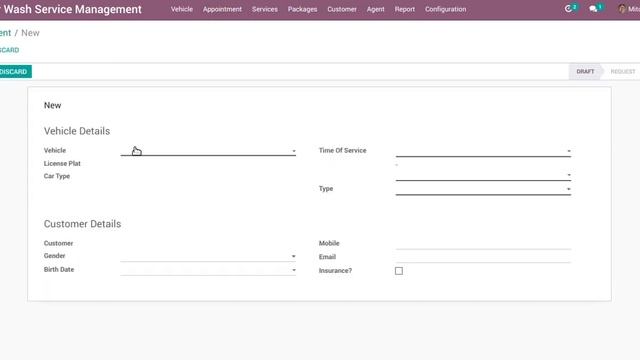
Task: Open the conversations chat icon
Action: click(593, 9)
